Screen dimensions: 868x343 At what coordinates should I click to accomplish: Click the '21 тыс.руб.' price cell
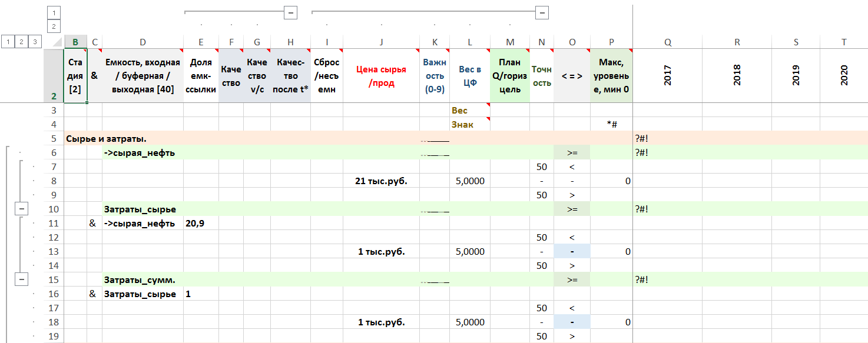point(381,181)
